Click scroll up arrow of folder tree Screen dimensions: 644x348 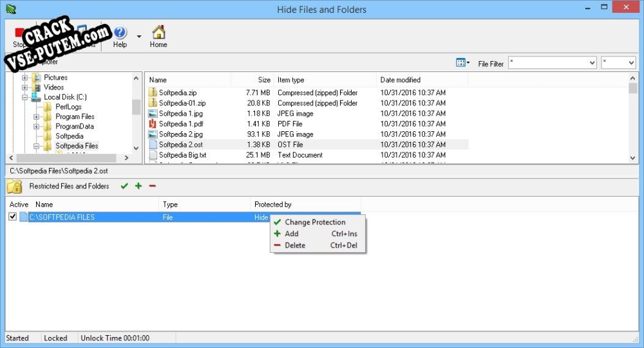click(137, 78)
